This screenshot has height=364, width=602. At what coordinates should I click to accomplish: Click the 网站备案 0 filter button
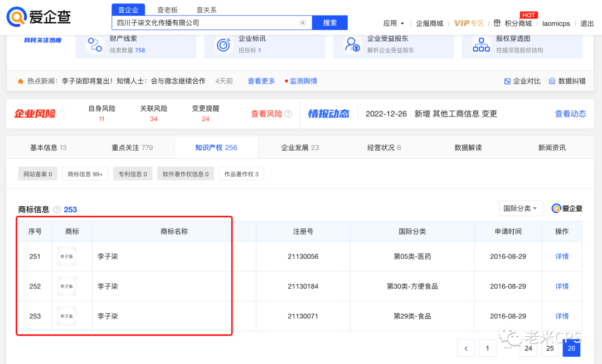(x=38, y=174)
